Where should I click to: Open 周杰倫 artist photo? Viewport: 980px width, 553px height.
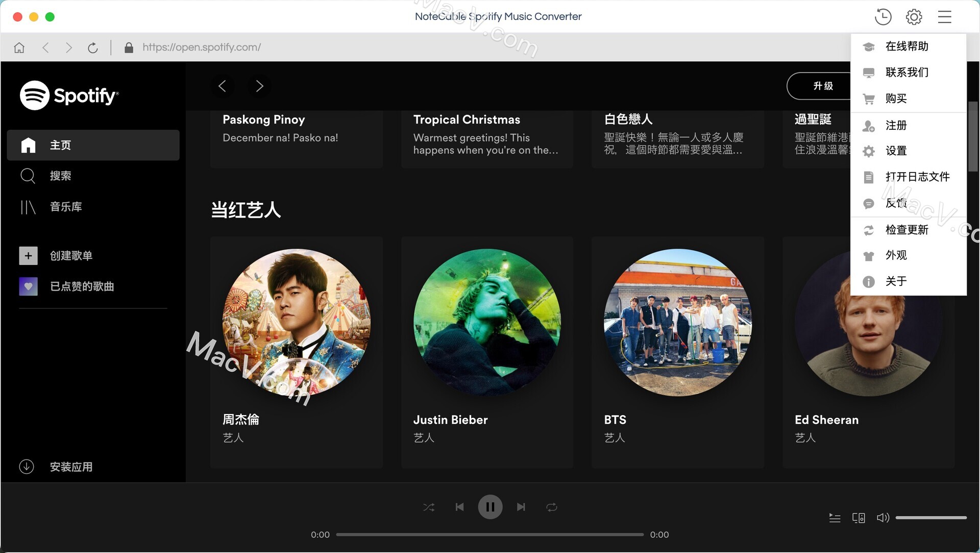pyautogui.click(x=297, y=323)
